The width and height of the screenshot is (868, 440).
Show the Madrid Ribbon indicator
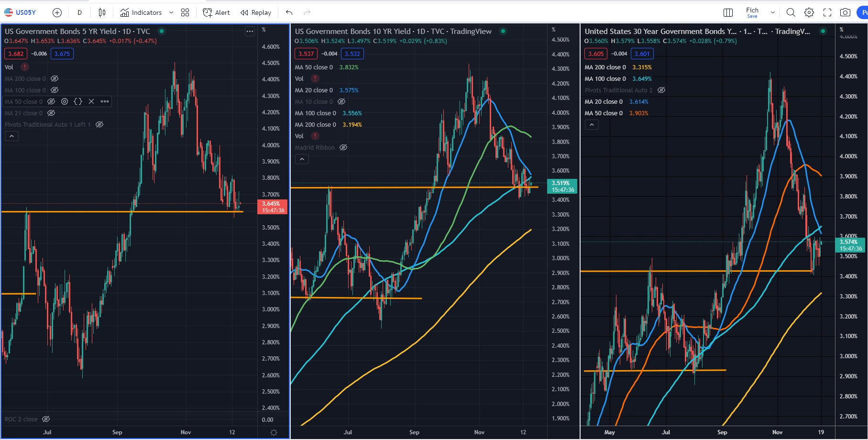click(x=343, y=147)
